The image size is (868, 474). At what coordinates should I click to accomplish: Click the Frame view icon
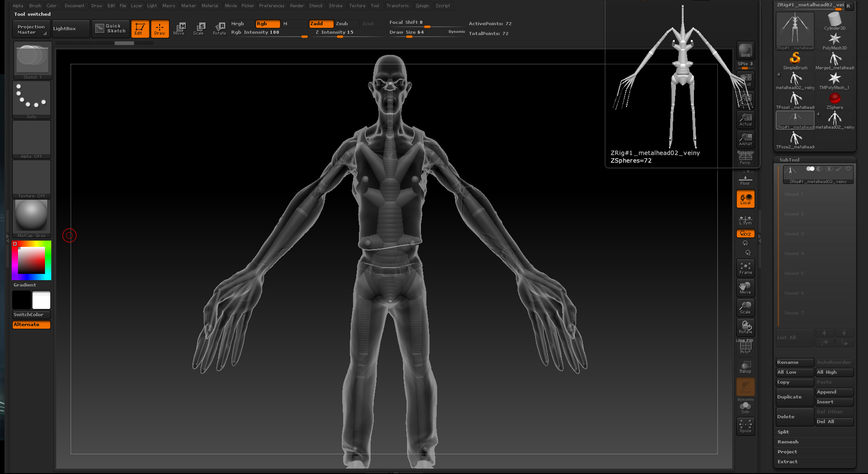coord(745,268)
